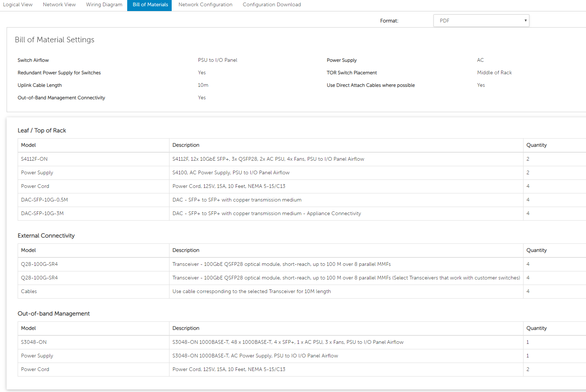This screenshot has width=586, height=392.
Task: Switch to the Logical View tab
Action: click(x=18, y=5)
